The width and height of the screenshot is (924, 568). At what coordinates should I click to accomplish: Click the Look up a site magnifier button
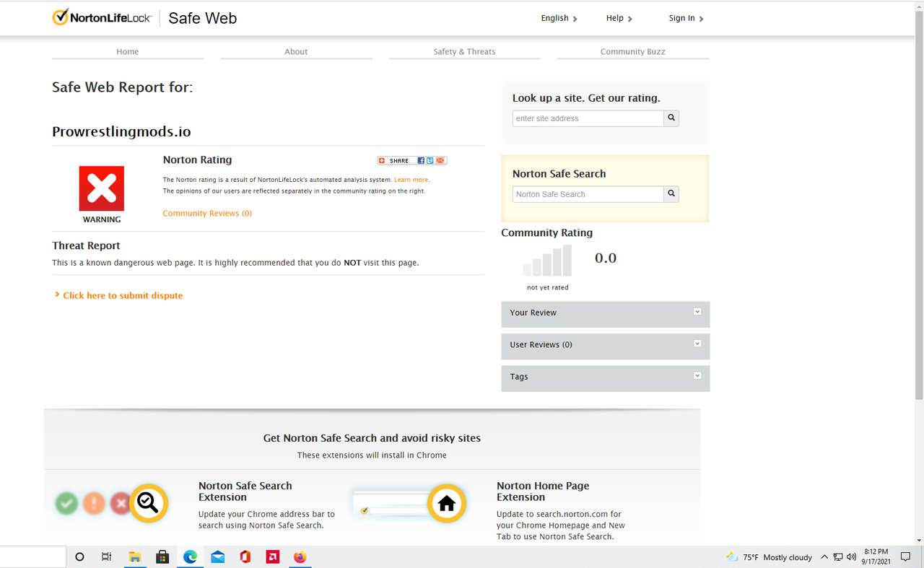coord(671,118)
